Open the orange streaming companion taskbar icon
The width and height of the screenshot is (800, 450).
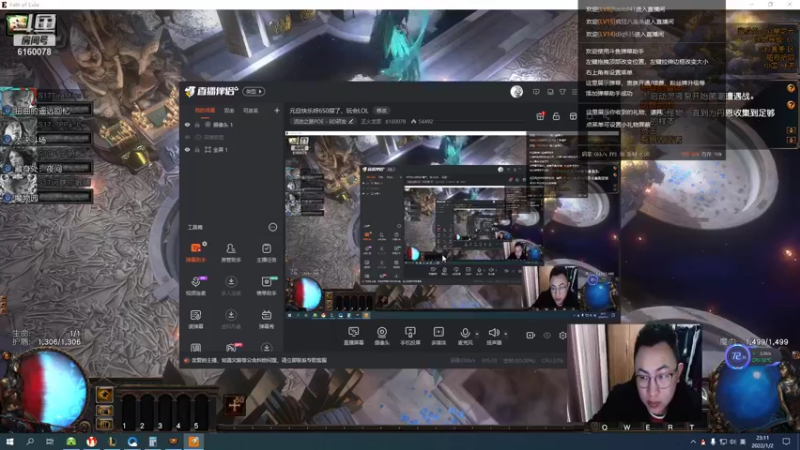tap(194, 442)
